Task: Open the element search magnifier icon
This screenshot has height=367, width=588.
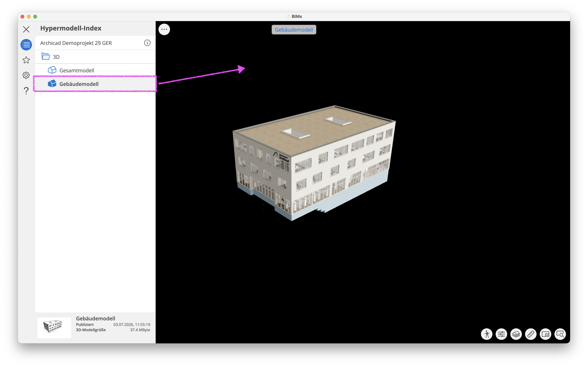Action: pyautogui.click(x=560, y=334)
